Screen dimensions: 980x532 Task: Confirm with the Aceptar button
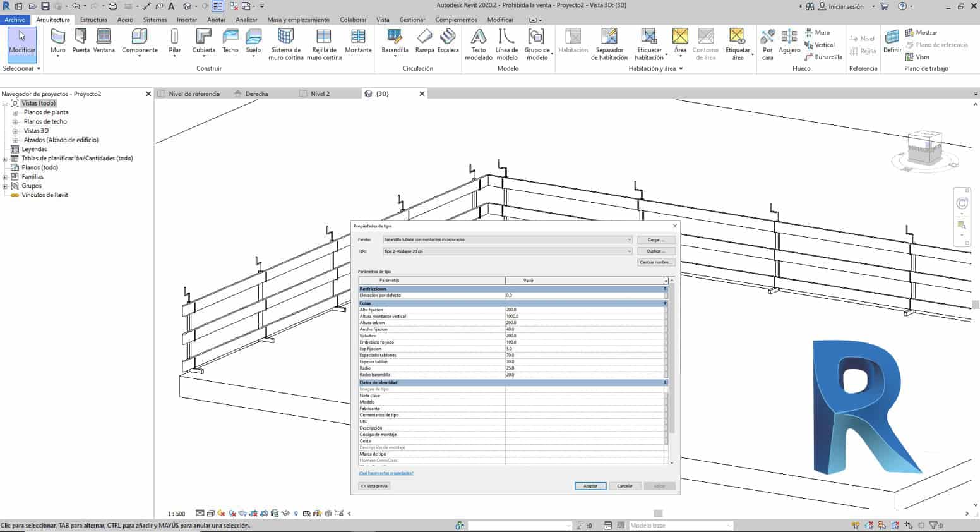(x=590, y=486)
